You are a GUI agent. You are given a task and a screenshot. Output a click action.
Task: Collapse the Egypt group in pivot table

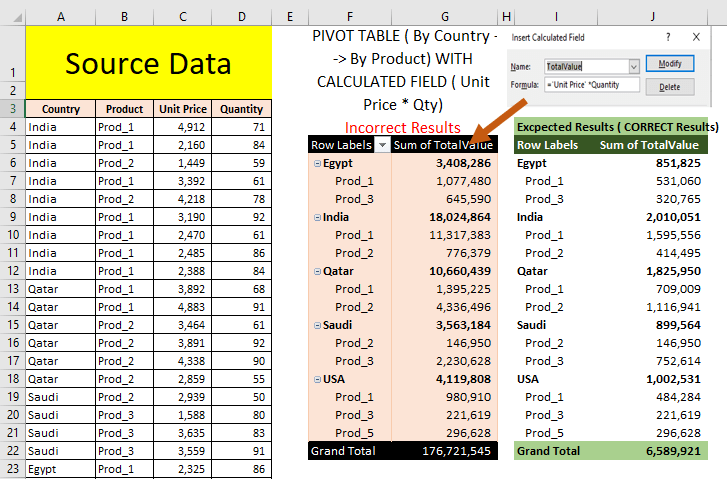pyautogui.click(x=317, y=163)
